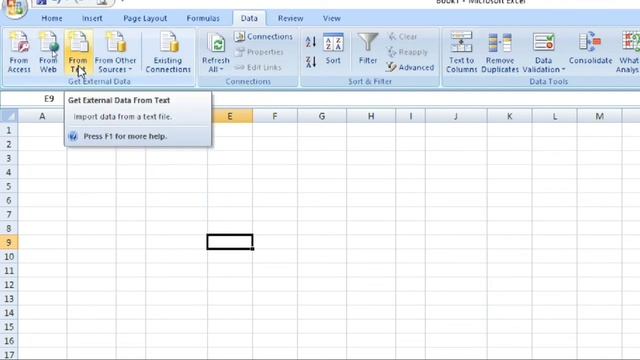640x360 pixels.
Task: Launch Text to Columns
Action: (461, 52)
